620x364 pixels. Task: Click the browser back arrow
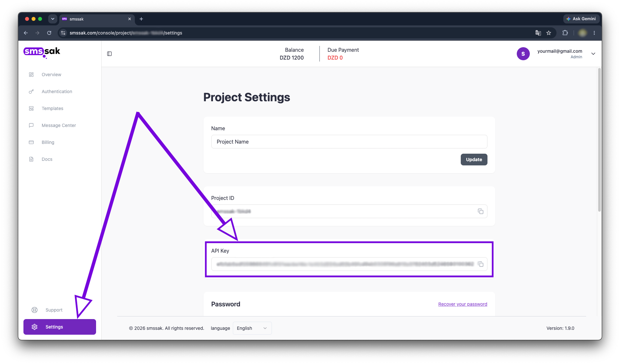26,33
